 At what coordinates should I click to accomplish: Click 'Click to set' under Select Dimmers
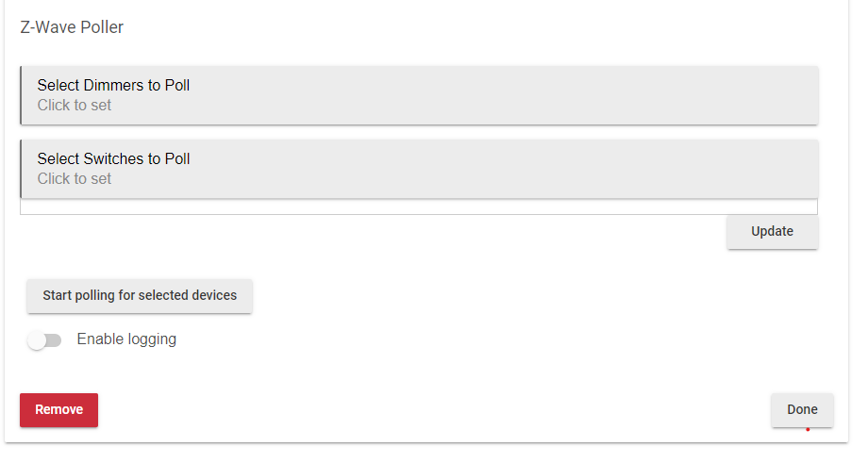(x=75, y=105)
